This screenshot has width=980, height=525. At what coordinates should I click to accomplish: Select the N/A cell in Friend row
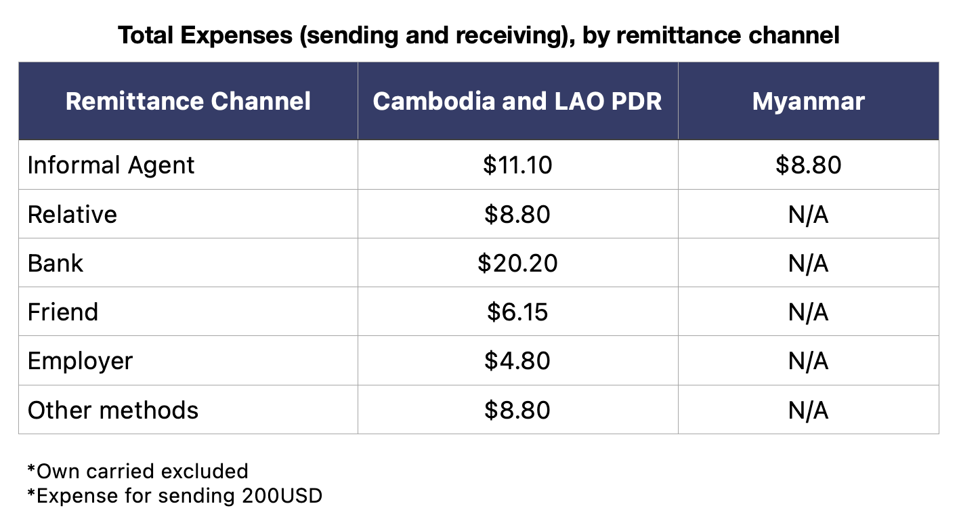809,312
